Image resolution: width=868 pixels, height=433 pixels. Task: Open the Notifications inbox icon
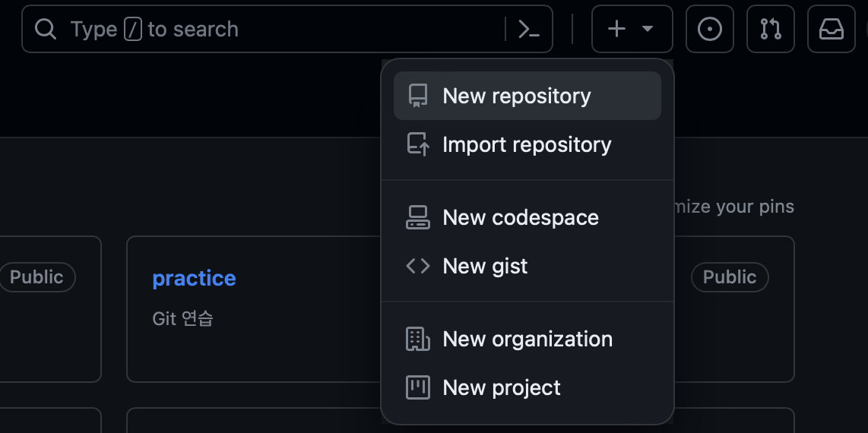[x=831, y=30]
